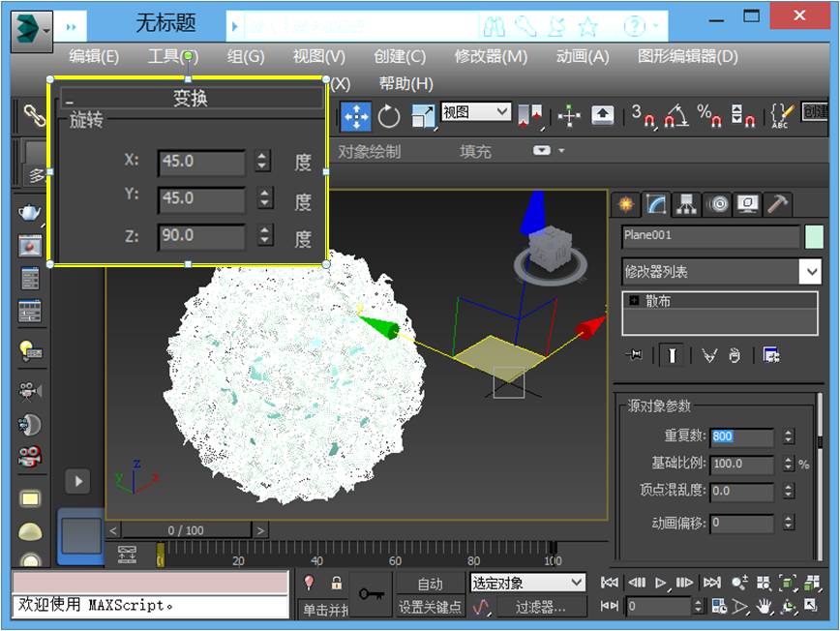The width and height of the screenshot is (840, 631).
Task: Click Play Animation button
Action: pos(661,583)
